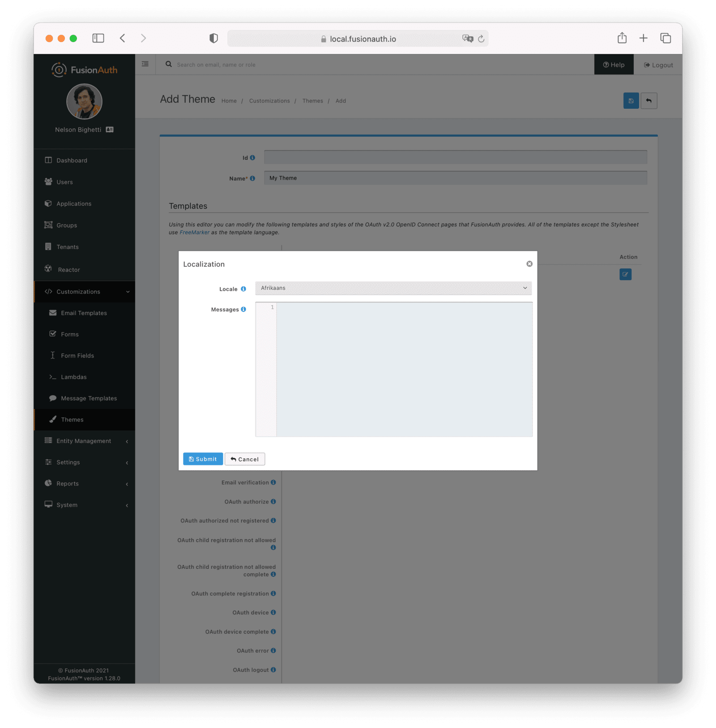Click the info icon next to Name
Image resolution: width=716 pixels, height=728 pixels.
coord(252,178)
